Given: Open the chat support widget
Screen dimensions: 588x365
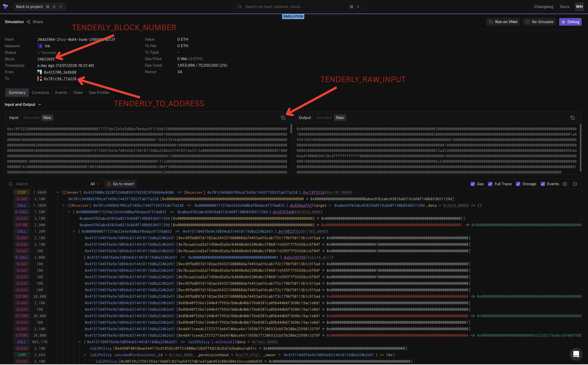Looking at the screenshot, I should [576, 354].
